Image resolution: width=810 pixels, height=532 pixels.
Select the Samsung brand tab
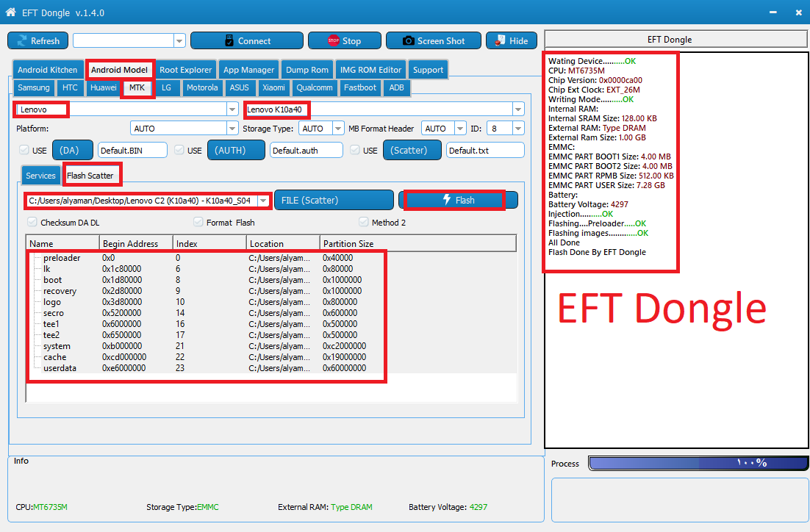(x=34, y=87)
